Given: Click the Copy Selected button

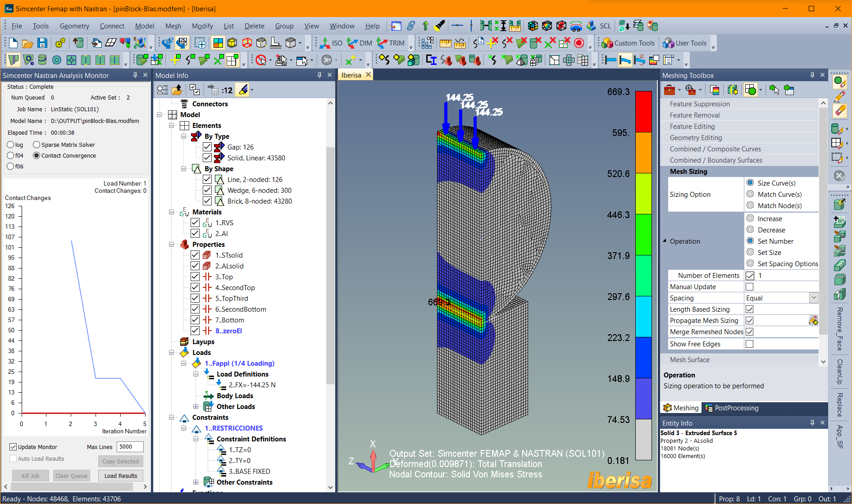Looking at the screenshot, I should pos(120,461).
